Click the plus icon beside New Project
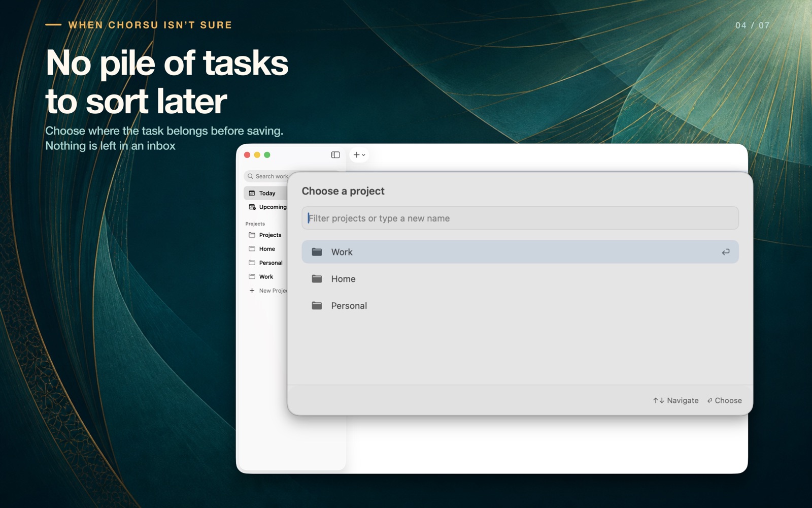 coord(252,291)
